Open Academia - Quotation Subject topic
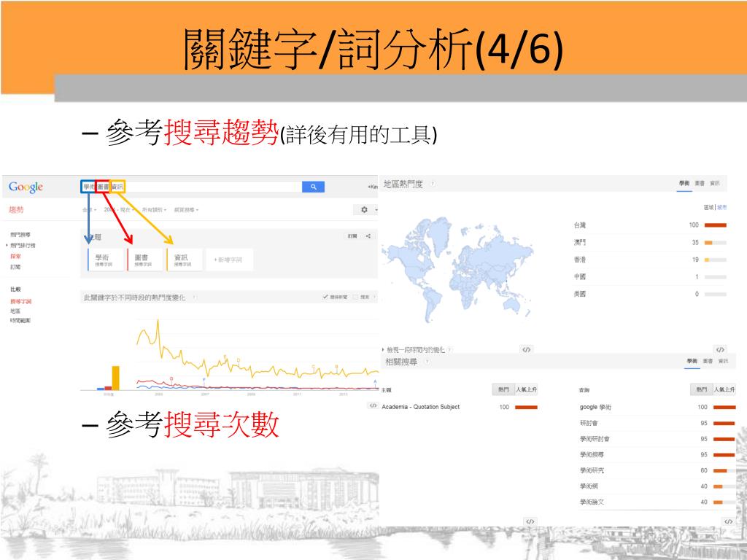Image resolution: width=747 pixels, height=560 pixels. coord(421,407)
